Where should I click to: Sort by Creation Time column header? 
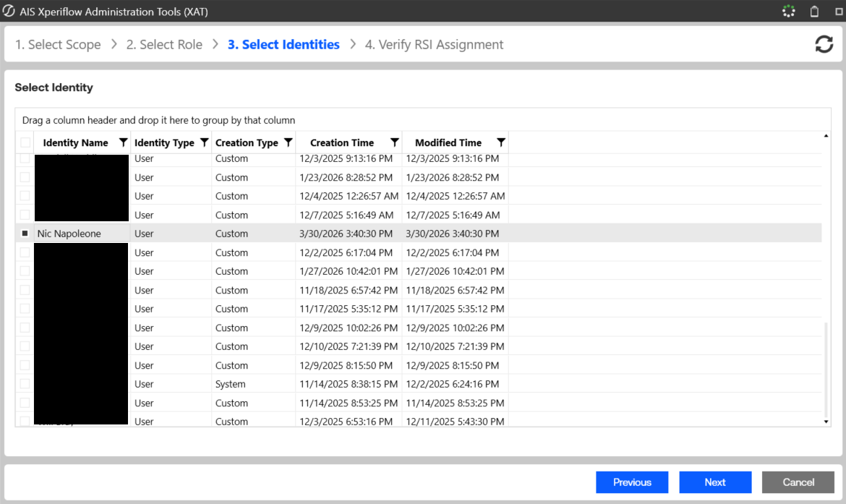tap(342, 142)
